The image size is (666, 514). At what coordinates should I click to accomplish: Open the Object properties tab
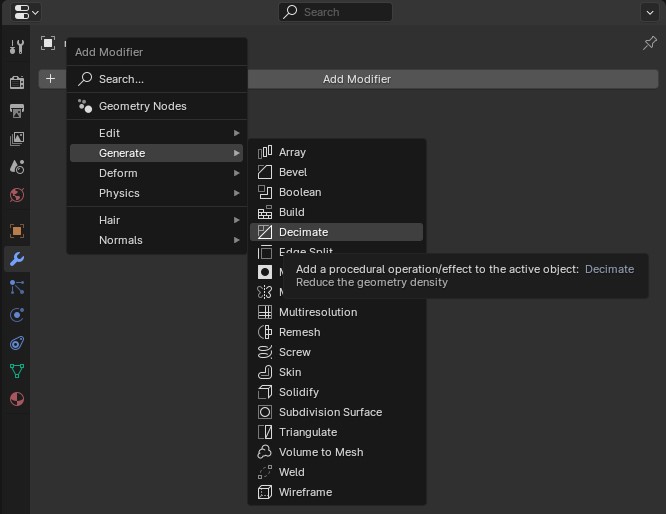click(17, 231)
